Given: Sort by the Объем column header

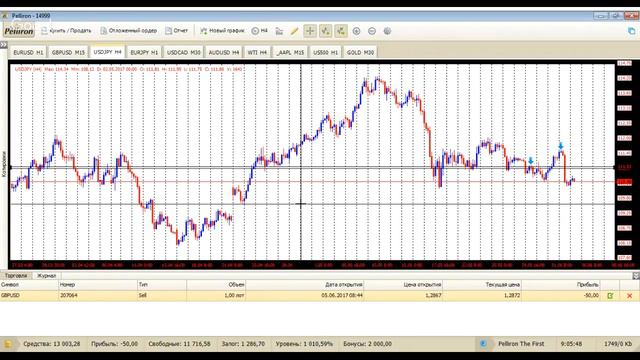Looking at the screenshot, I should tap(216, 284).
